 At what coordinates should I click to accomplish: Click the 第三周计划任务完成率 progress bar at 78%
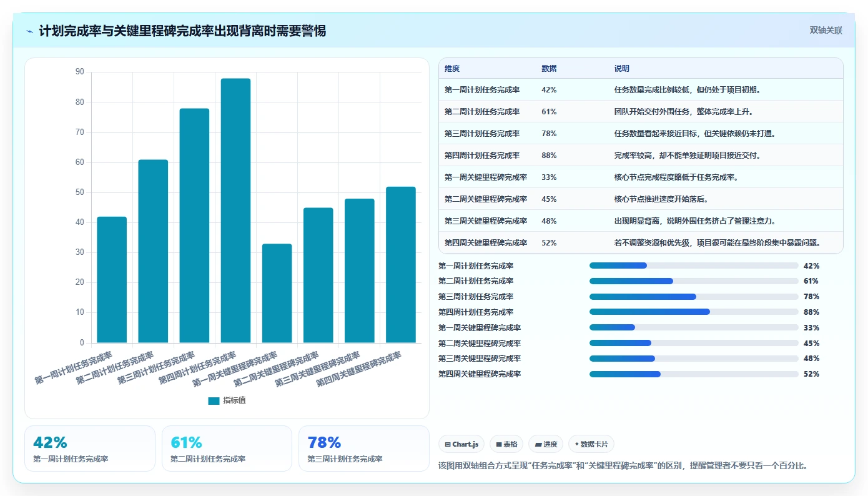694,297
